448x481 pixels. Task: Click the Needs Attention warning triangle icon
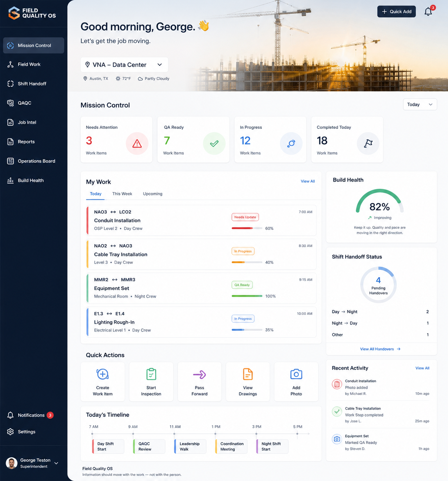coord(137,143)
